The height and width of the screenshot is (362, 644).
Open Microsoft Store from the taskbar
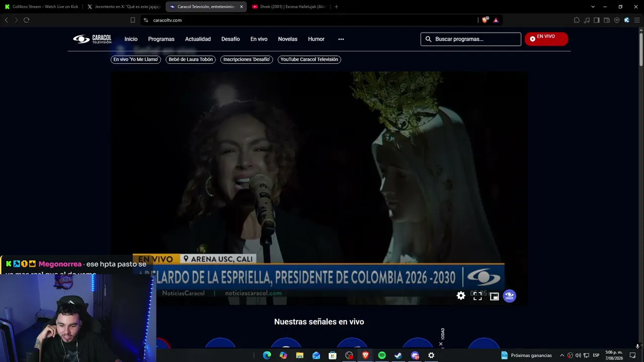click(x=333, y=355)
